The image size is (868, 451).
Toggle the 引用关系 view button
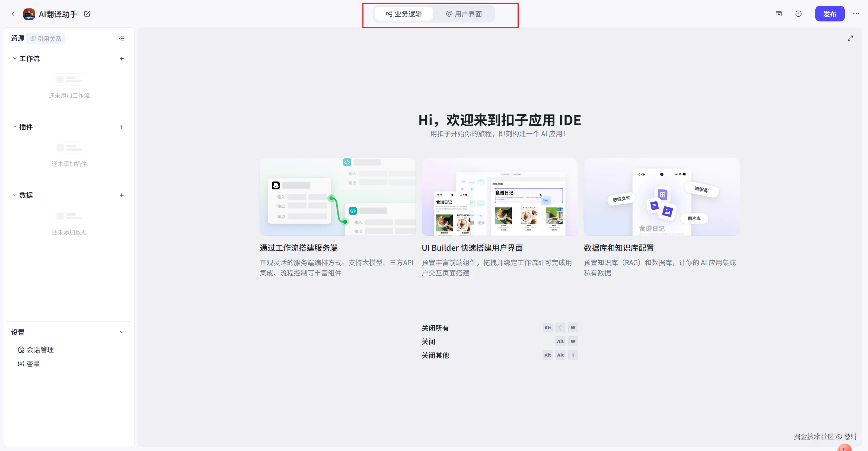[46, 39]
